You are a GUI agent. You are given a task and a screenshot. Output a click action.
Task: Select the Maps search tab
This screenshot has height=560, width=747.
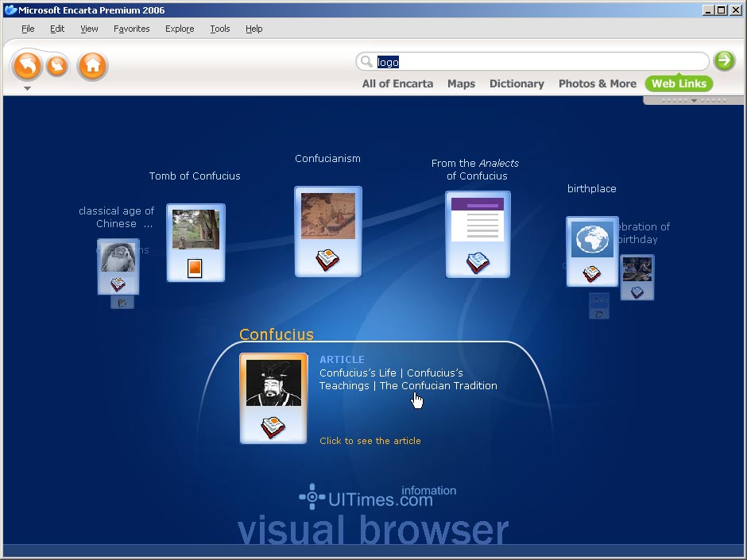pos(461,84)
